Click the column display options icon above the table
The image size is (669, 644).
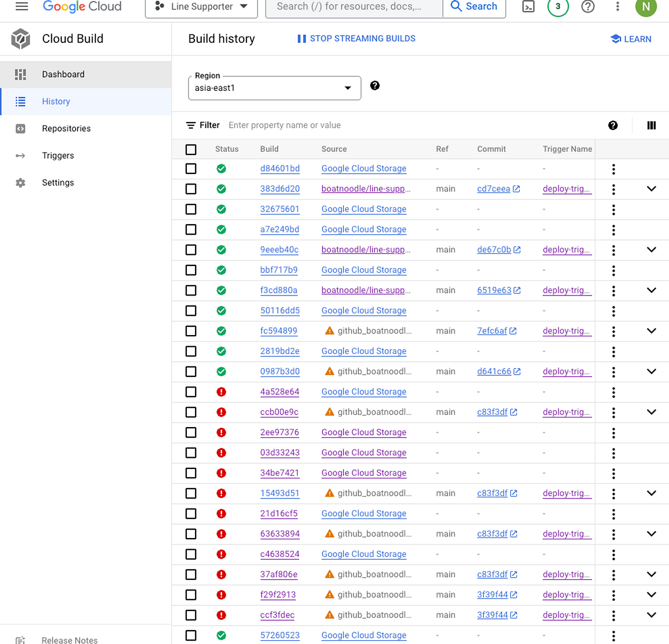coord(651,125)
